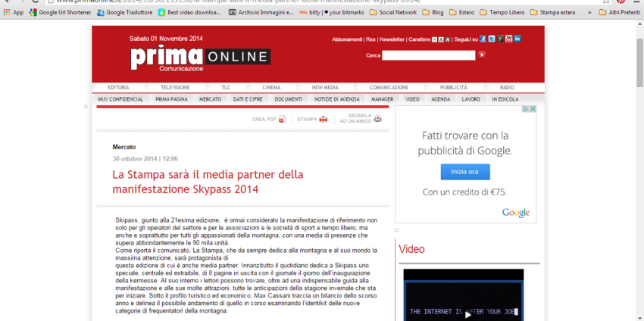Click the Segnala ad un amico mail icon
The width and height of the screenshot is (644, 321).
(x=377, y=119)
